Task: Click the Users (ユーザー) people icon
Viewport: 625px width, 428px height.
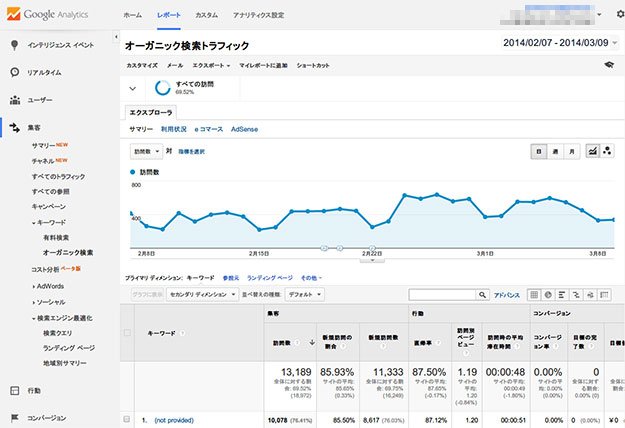Action: [15, 100]
